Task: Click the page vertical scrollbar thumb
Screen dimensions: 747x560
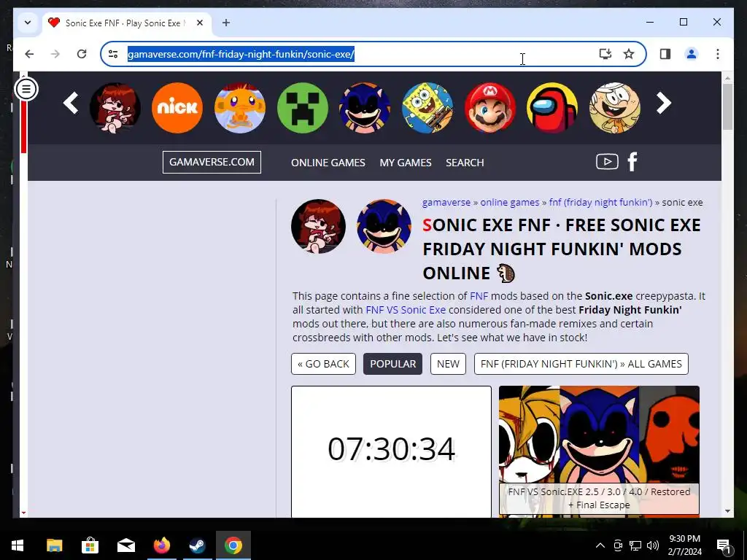Action: coord(727,106)
